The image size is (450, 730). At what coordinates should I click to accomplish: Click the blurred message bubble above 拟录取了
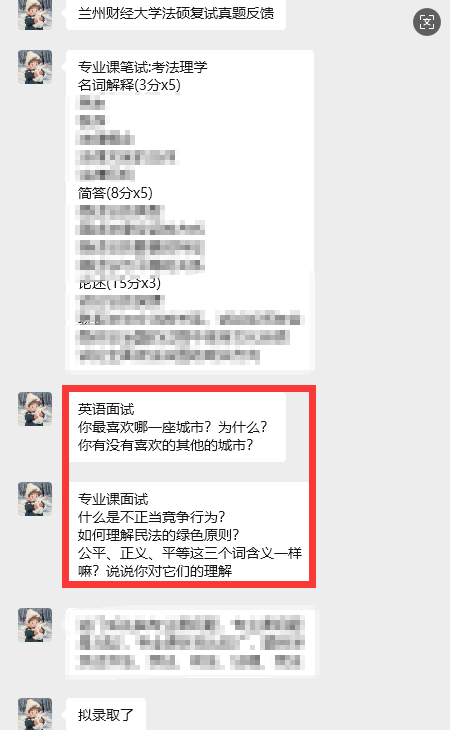tap(190, 642)
